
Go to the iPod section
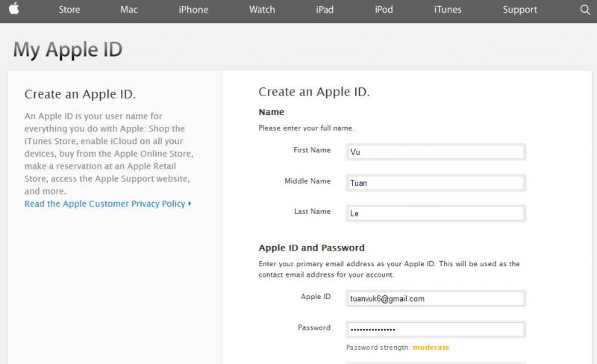(x=384, y=10)
